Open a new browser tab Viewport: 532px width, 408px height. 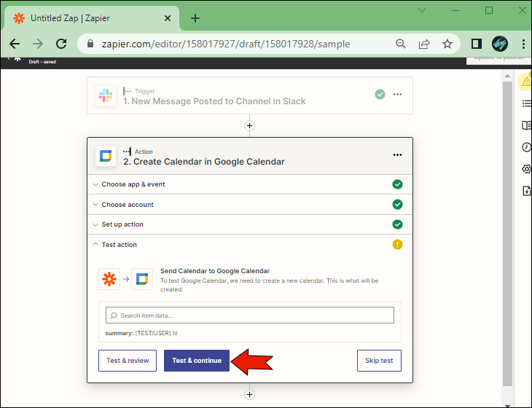click(195, 18)
